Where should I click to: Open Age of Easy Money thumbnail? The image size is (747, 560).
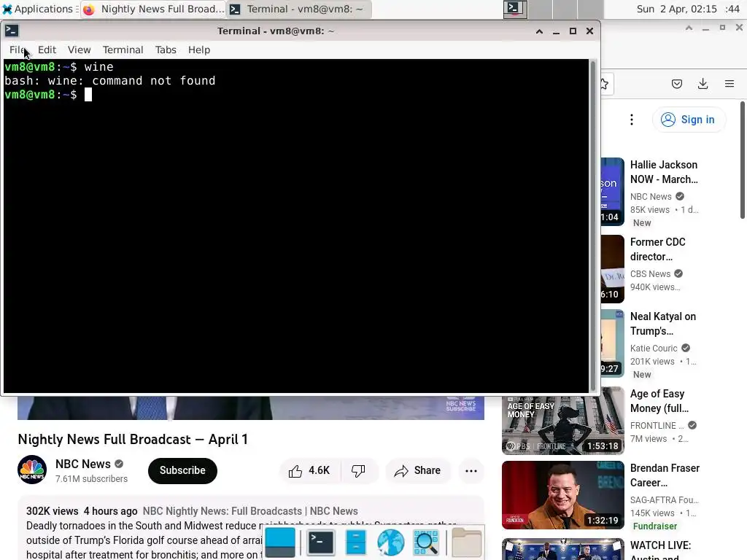(x=562, y=421)
